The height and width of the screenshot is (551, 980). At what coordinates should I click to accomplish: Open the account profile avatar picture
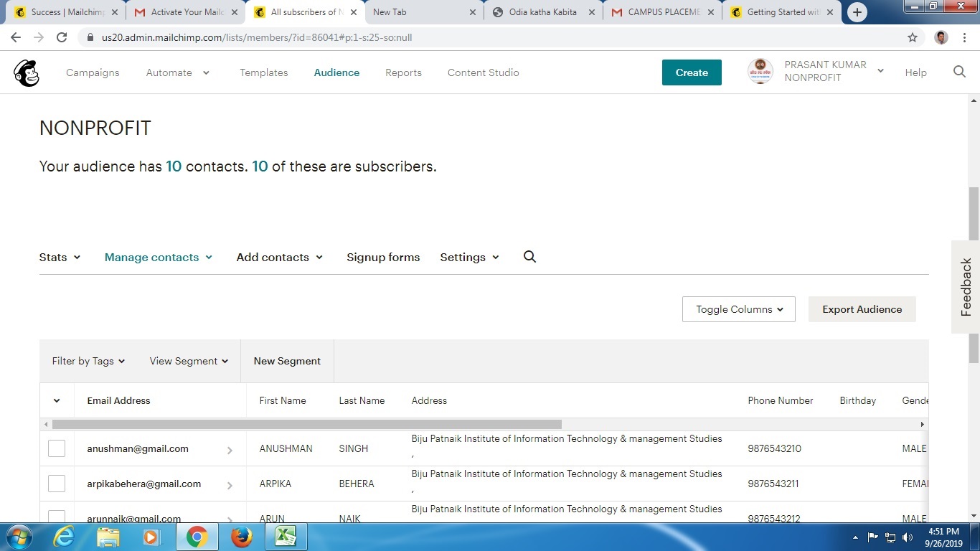(x=760, y=72)
